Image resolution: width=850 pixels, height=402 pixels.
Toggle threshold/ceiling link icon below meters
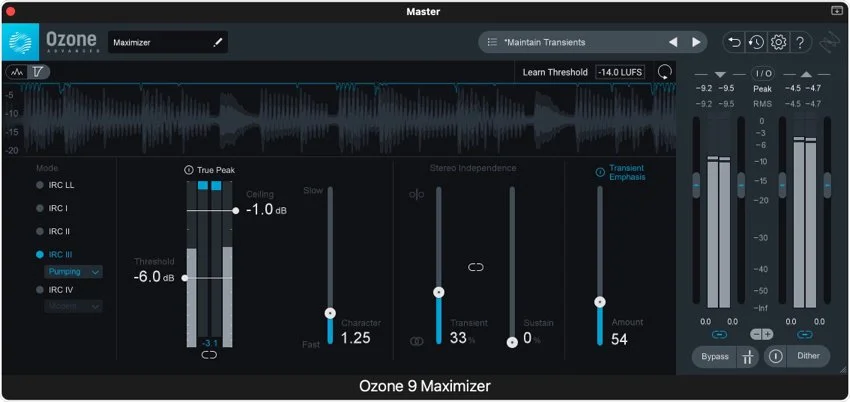click(x=209, y=355)
